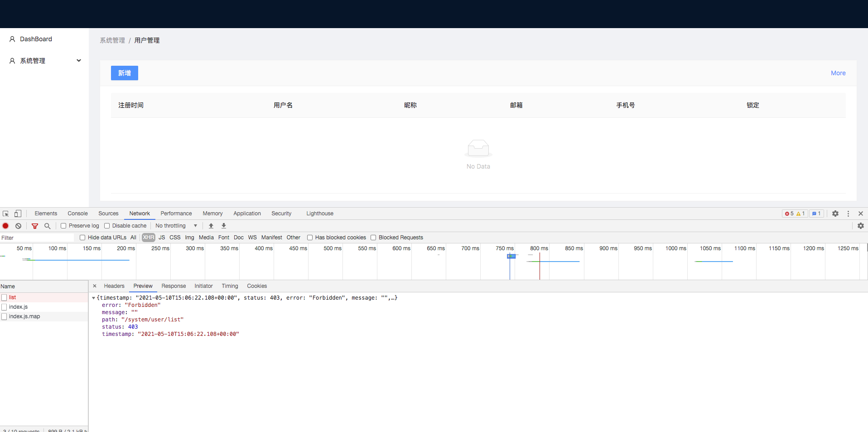
Task: Click the Name column header
Action: (44, 286)
